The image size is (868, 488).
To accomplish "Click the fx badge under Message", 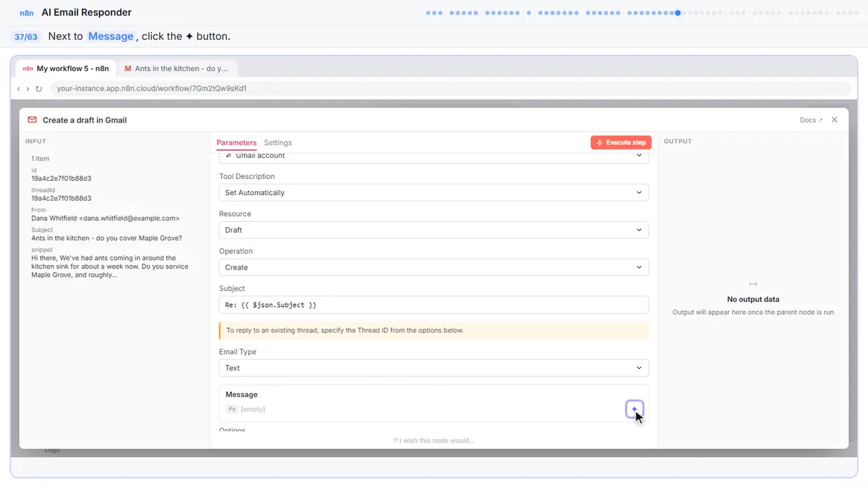I will 232,409.
